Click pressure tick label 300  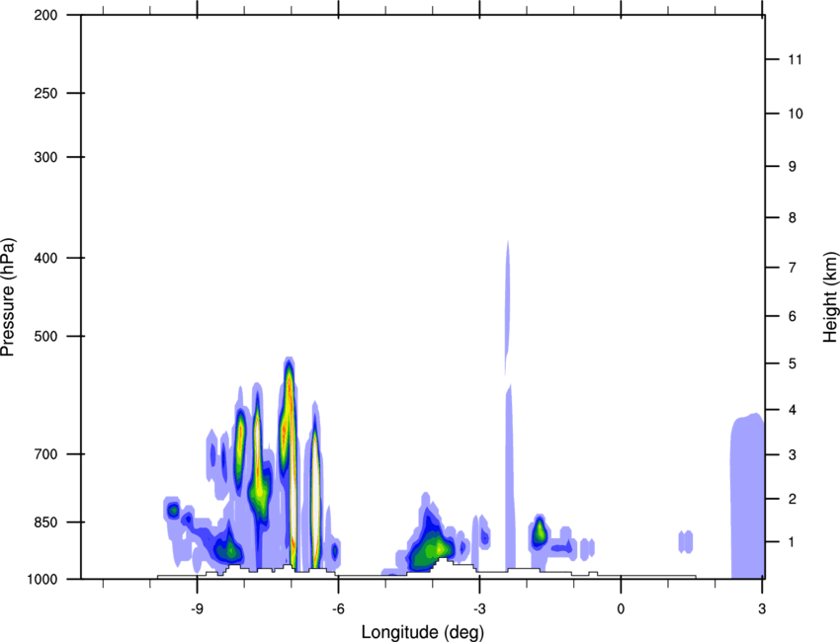point(45,157)
